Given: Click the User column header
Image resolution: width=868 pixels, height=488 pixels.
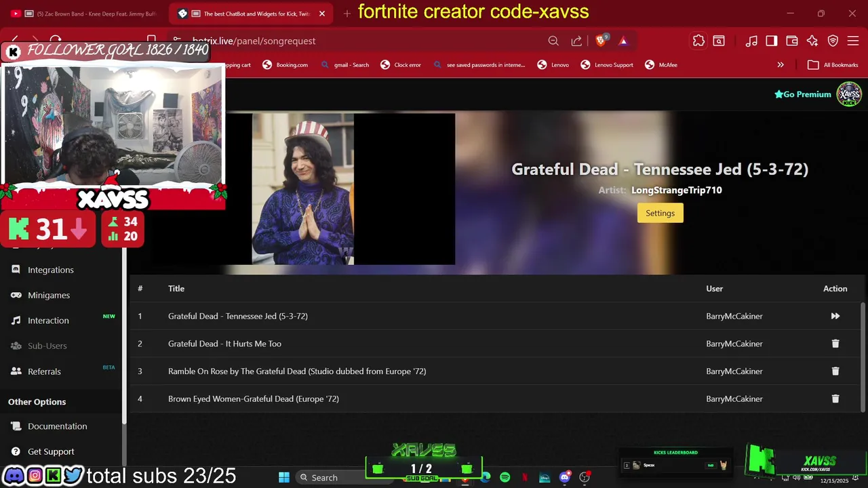Looking at the screenshot, I should 714,289.
